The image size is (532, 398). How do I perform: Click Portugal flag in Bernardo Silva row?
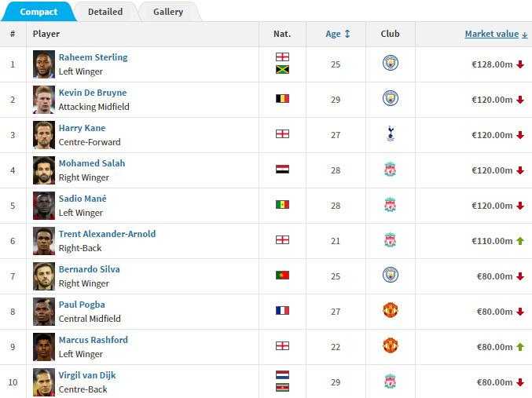click(x=282, y=276)
